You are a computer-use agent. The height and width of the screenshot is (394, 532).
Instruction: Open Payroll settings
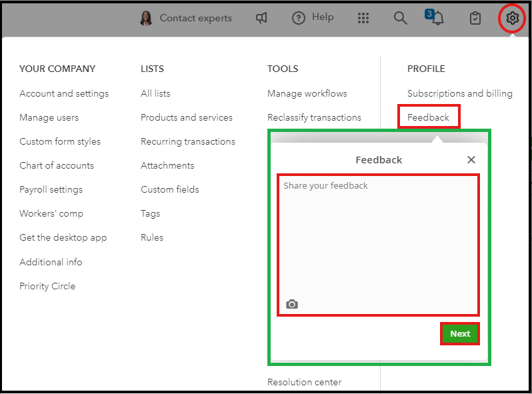click(x=51, y=189)
